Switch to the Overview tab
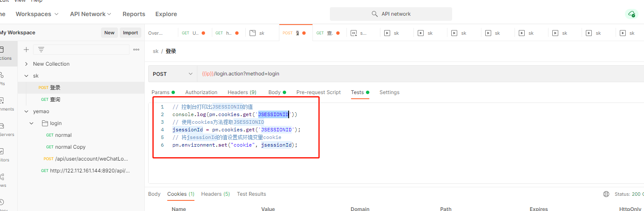 (156, 33)
